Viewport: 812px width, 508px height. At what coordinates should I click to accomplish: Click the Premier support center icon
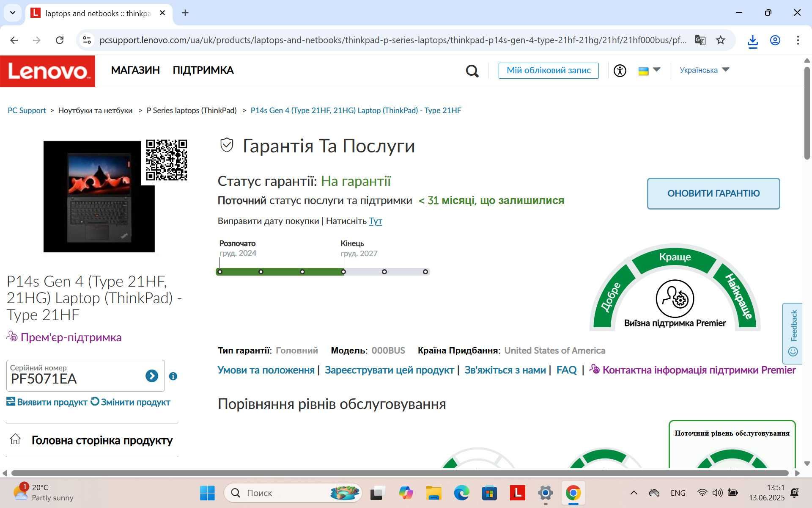(675, 298)
